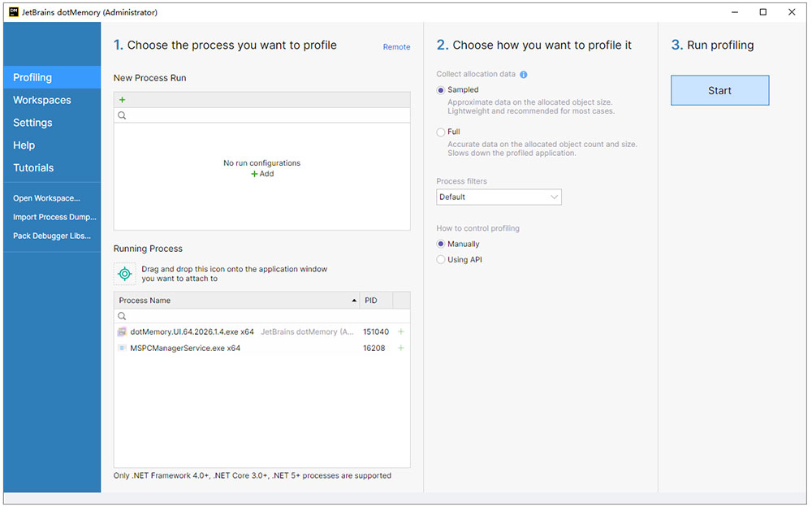Viewport: 812px width, 507px height.
Task: Click the PID value 151040
Action: click(x=376, y=331)
